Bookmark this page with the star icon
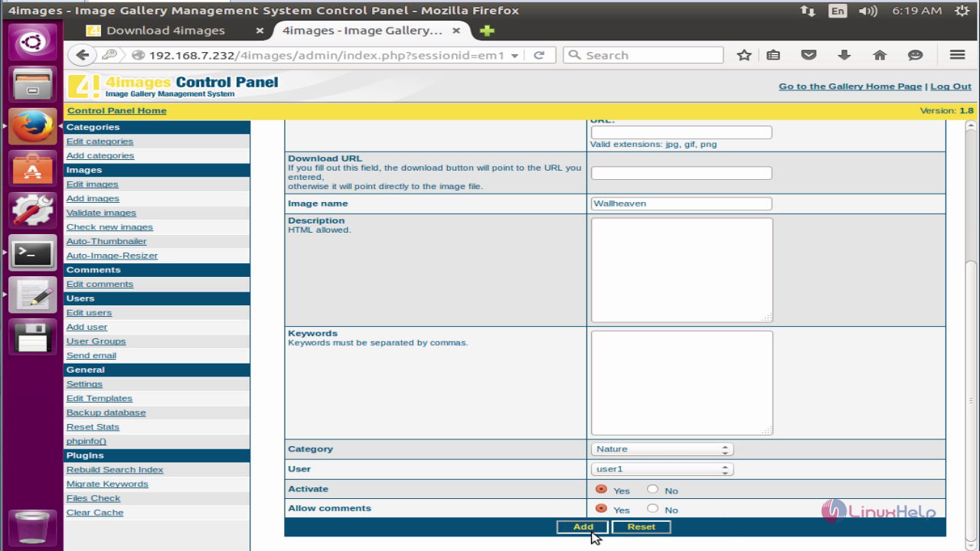980x551 pixels. pos(743,55)
